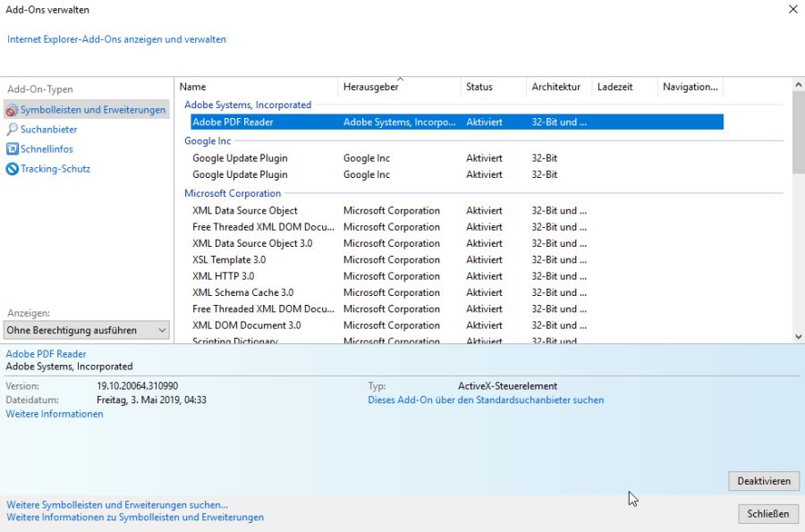Select the XML Data Source Object 3.0 add-on
Screen dimensions: 805x532
(457, 243)
